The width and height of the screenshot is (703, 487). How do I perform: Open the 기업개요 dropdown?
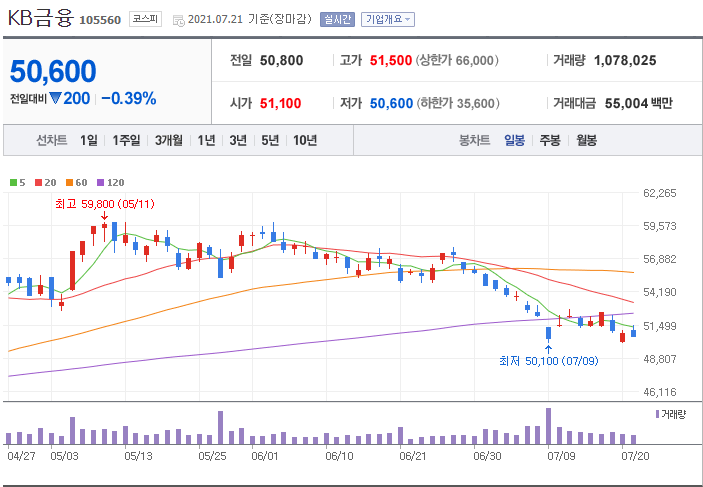click(x=388, y=20)
